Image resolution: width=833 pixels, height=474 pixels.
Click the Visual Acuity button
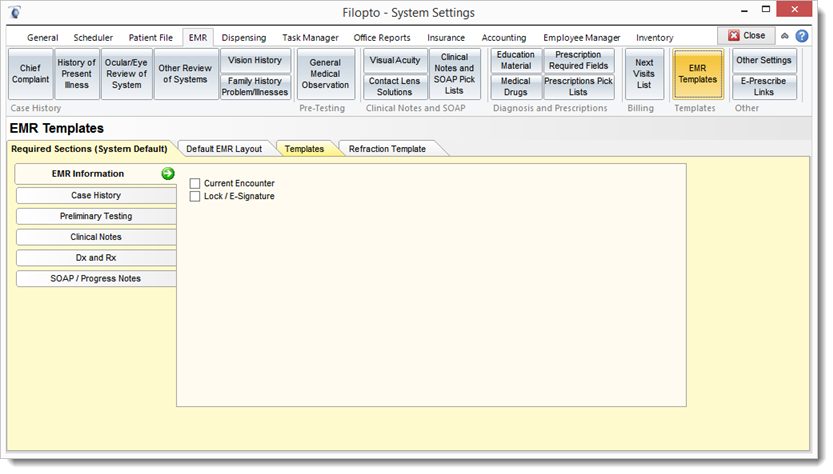(395, 61)
